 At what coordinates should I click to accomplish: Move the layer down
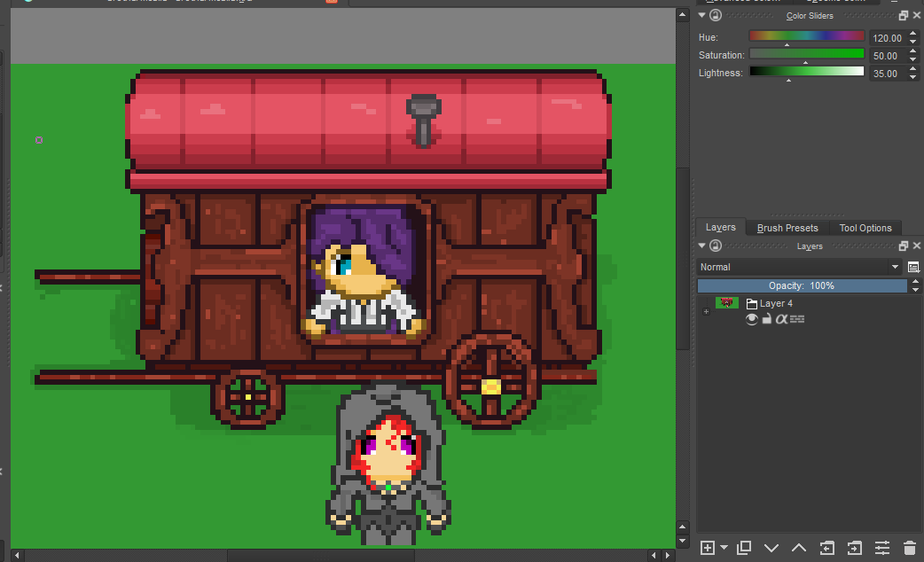pos(771,548)
